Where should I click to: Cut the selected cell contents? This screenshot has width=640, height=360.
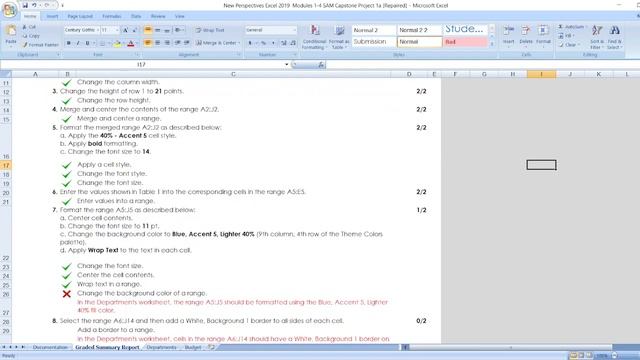click(29, 27)
